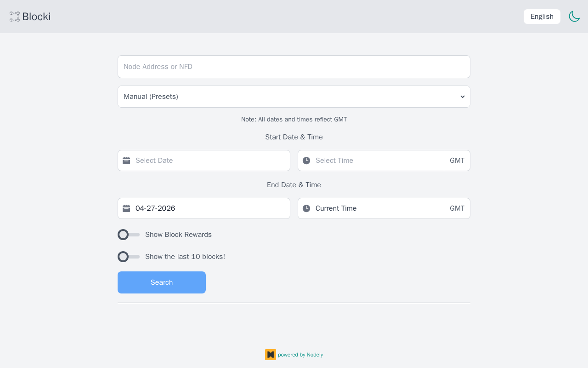The height and width of the screenshot is (368, 588).
Task: Click the Blocki logo icon
Action: [15, 17]
